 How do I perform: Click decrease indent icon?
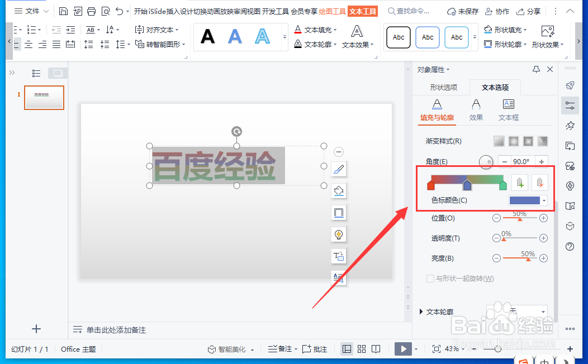pos(56,30)
